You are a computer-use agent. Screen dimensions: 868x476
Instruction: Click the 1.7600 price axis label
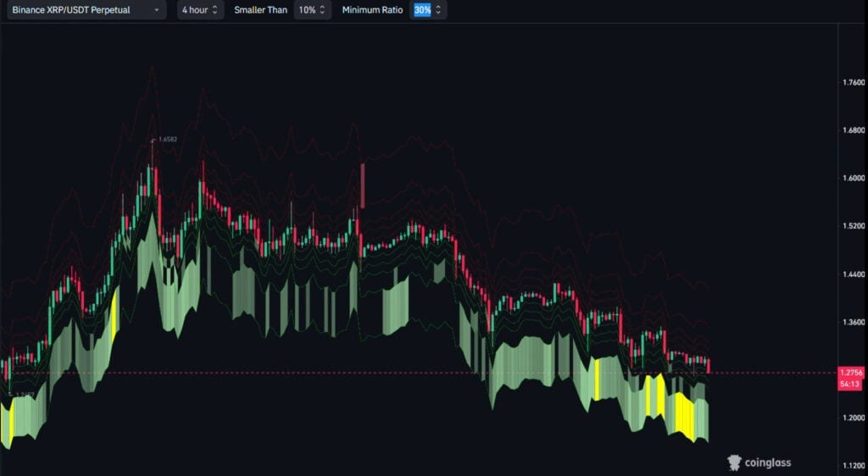(x=853, y=82)
